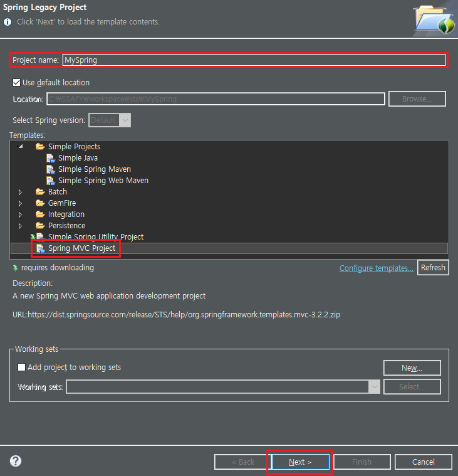Click the Project name input field
458x476 pixels.
point(254,60)
